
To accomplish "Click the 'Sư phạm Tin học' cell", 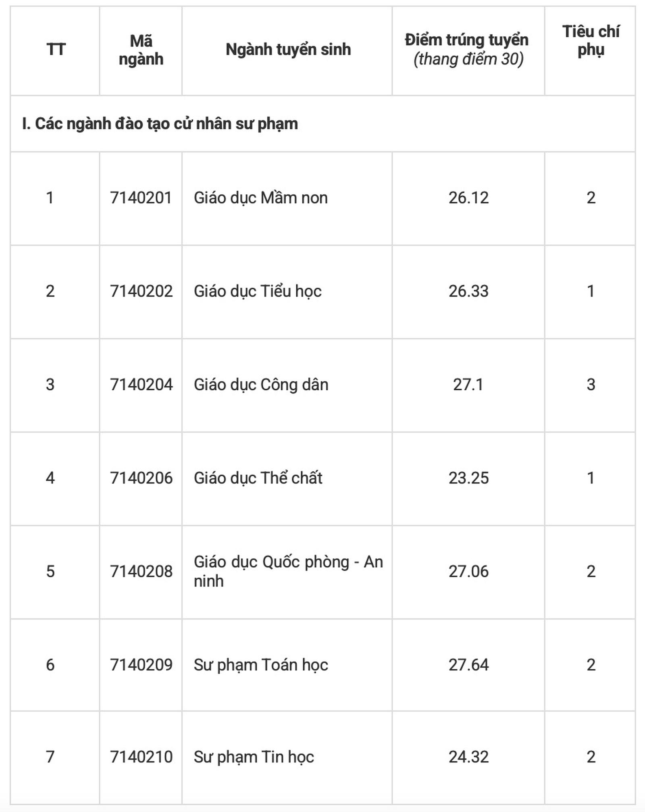I will 254,757.
